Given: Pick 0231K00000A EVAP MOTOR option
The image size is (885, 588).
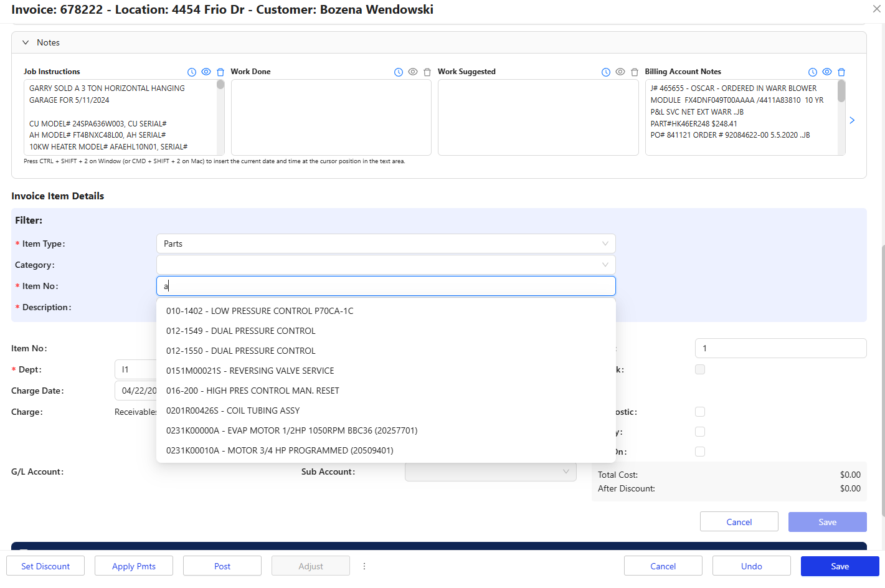Looking at the screenshot, I should (x=386, y=430).
